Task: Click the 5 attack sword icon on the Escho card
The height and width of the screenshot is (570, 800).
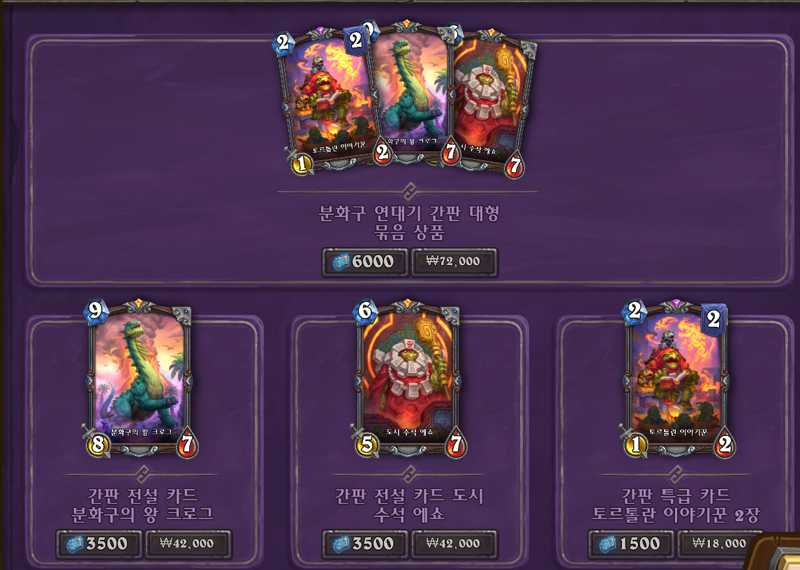Action: [x=367, y=445]
